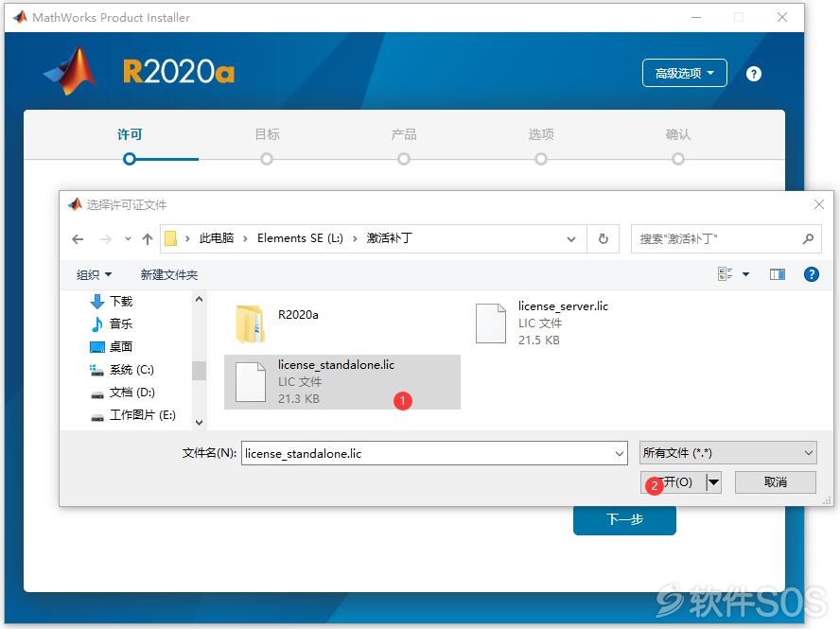Click the 取消 button
The height and width of the screenshot is (629, 840).
tap(775, 482)
